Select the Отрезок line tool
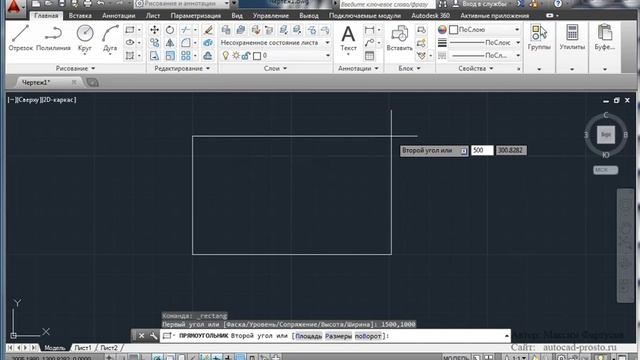The width and height of the screenshot is (640, 360). click(x=20, y=38)
